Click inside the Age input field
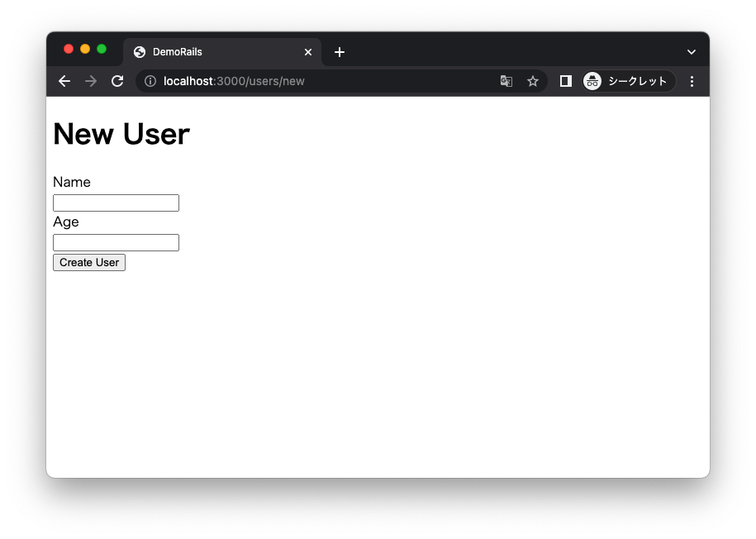 pos(115,242)
